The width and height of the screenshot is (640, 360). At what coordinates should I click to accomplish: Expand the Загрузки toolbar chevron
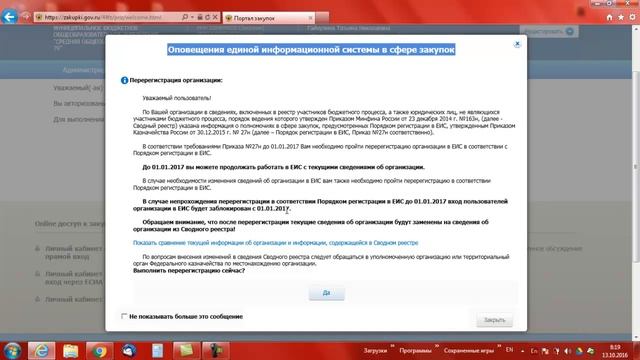[x=392, y=347]
